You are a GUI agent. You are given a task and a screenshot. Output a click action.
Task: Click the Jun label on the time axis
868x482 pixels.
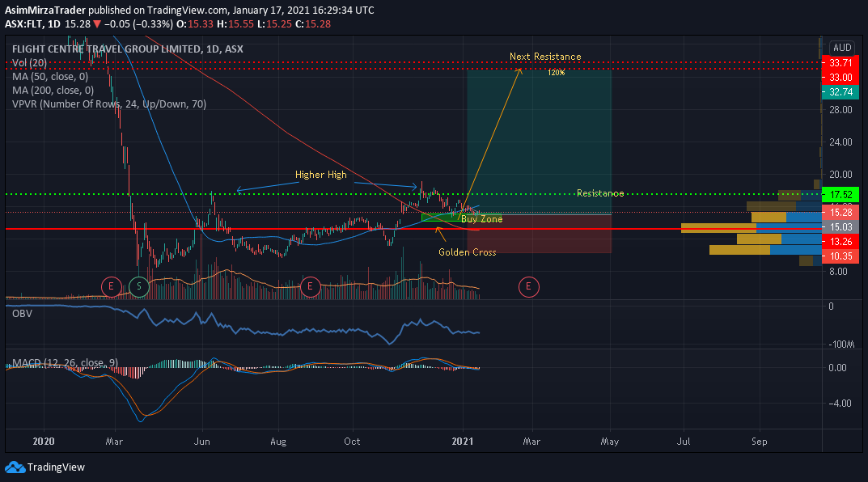point(202,442)
